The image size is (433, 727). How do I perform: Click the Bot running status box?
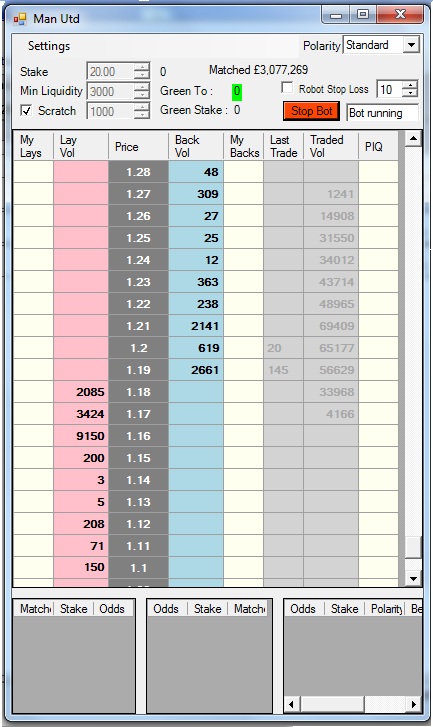pyautogui.click(x=382, y=113)
